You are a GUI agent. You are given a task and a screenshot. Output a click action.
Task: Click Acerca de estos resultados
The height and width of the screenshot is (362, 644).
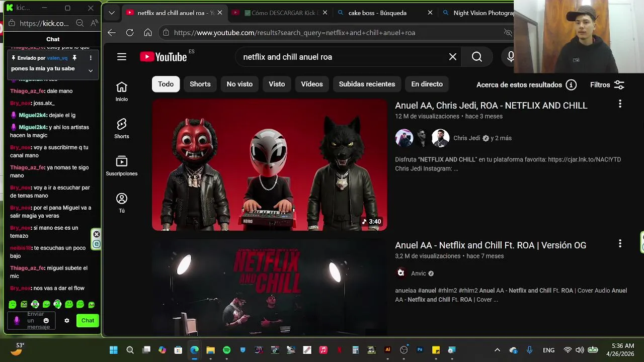519,85
